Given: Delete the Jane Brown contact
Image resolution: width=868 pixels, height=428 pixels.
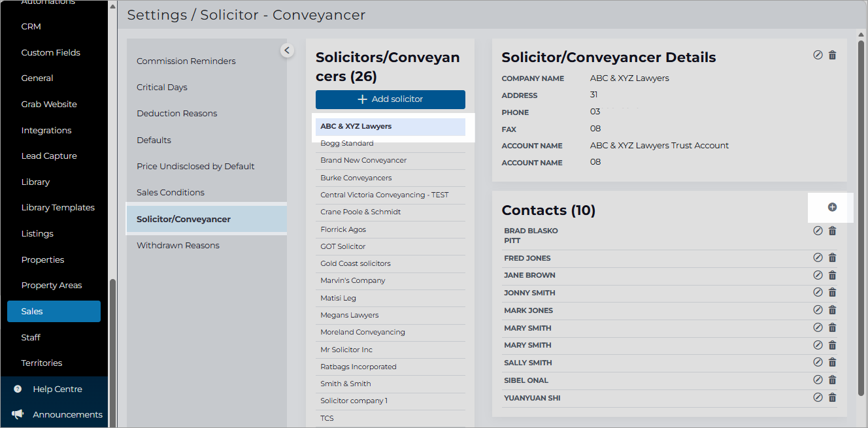Looking at the screenshot, I should click(x=832, y=275).
